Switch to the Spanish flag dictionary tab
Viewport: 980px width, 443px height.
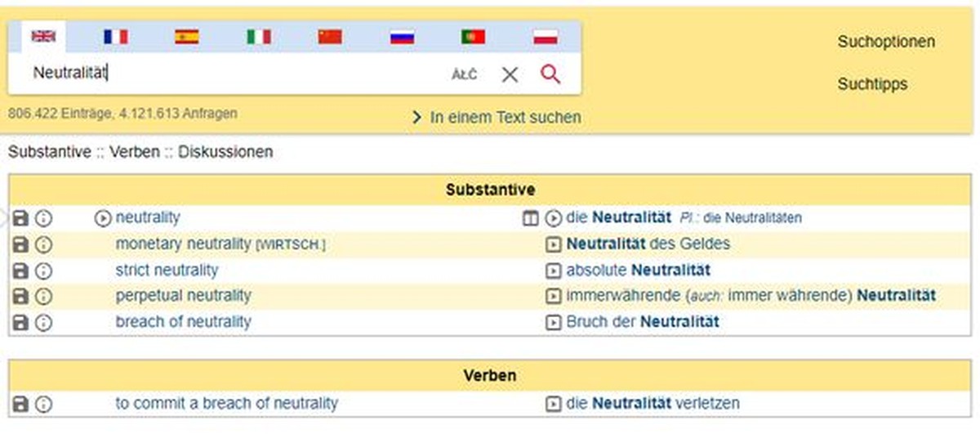[x=187, y=37]
